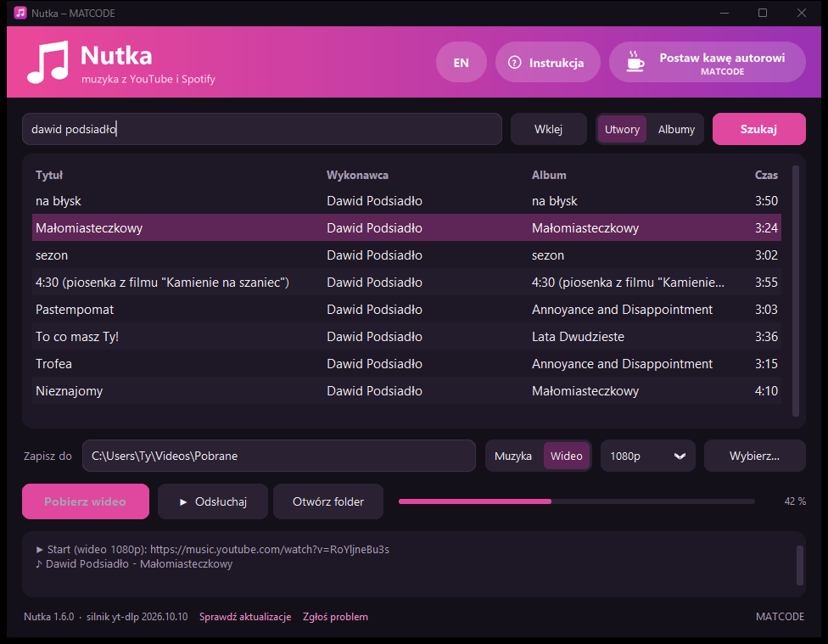Screen dimensions: 828x644
Task: Click the question mark help icon
Action: 514,62
